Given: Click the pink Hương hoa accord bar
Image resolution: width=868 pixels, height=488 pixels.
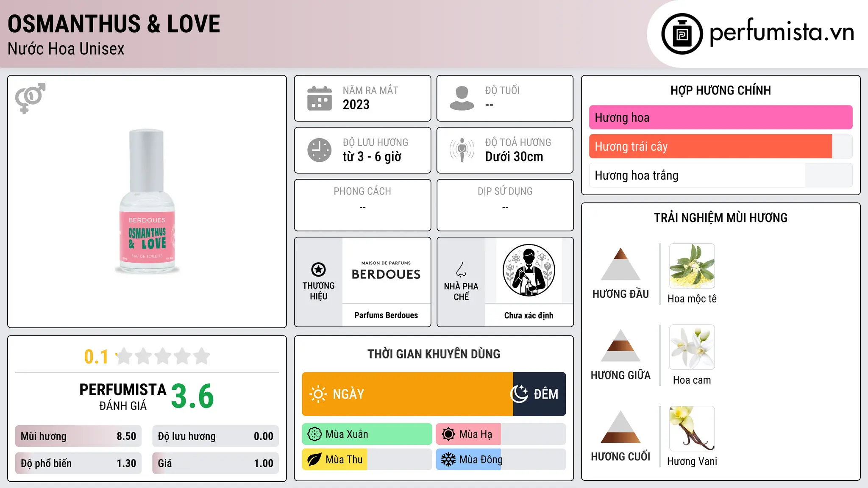Looking at the screenshot, I should point(721,117).
